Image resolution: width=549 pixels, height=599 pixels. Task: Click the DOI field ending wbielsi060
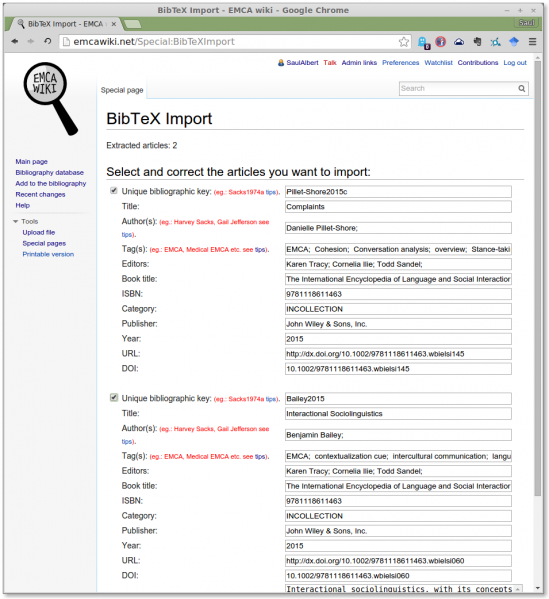pyautogui.click(x=398, y=576)
